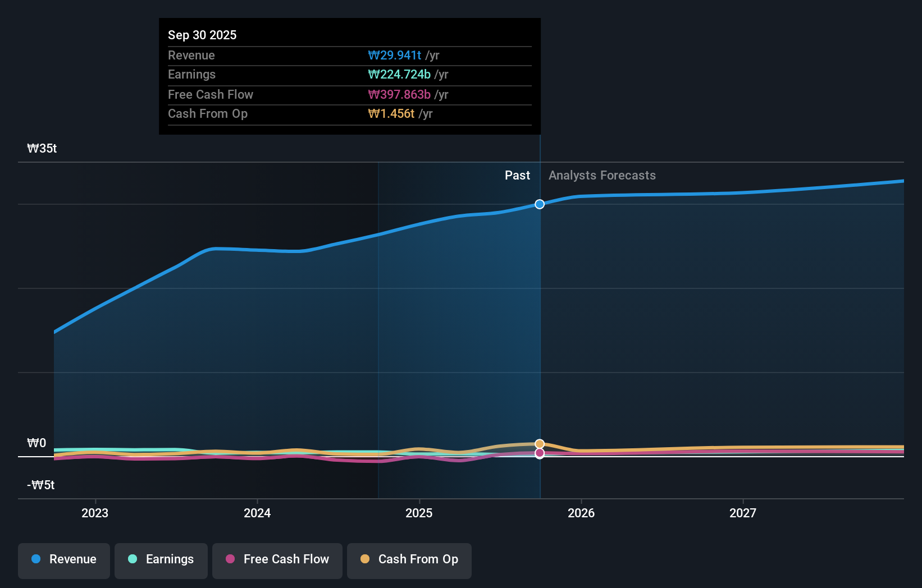This screenshot has width=922, height=588.
Task: Toggle the Revenue series visibility
Action: 63,561
